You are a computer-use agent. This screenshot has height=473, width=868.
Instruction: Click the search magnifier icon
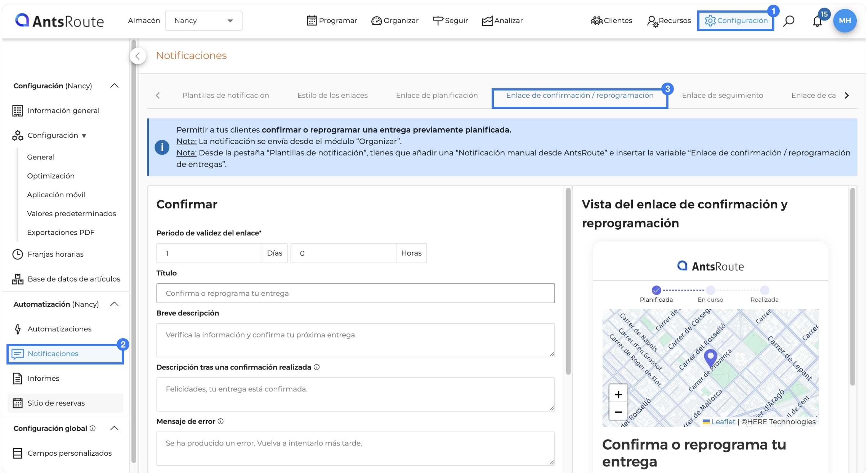(789, 21)
